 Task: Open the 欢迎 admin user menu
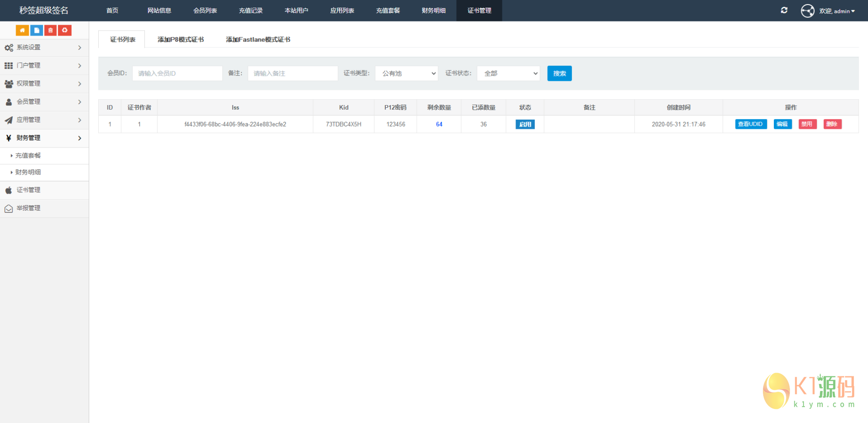(836, 11)
